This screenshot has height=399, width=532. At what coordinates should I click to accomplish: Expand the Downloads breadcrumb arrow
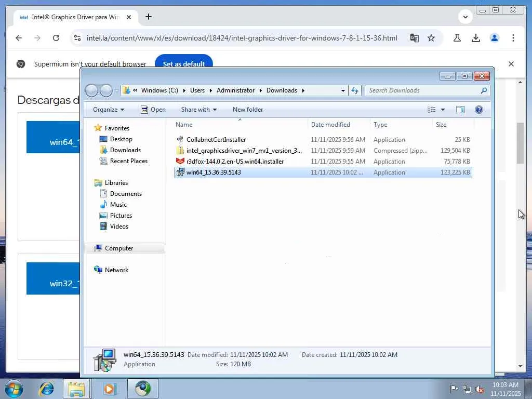303,90
